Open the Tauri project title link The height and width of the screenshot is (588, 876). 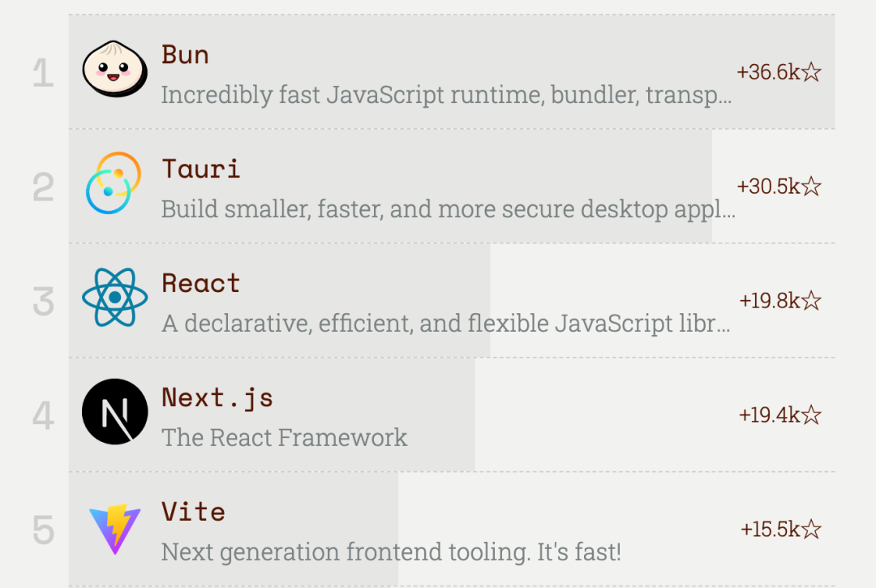201,169
